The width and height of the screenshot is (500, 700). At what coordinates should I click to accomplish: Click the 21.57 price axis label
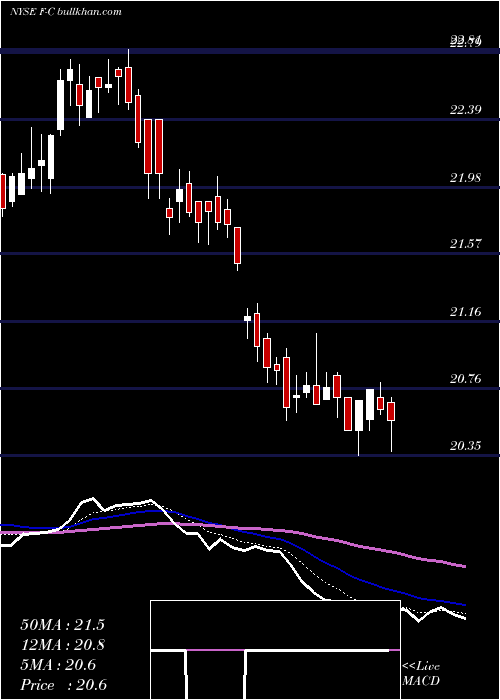(x=466, y=244)
